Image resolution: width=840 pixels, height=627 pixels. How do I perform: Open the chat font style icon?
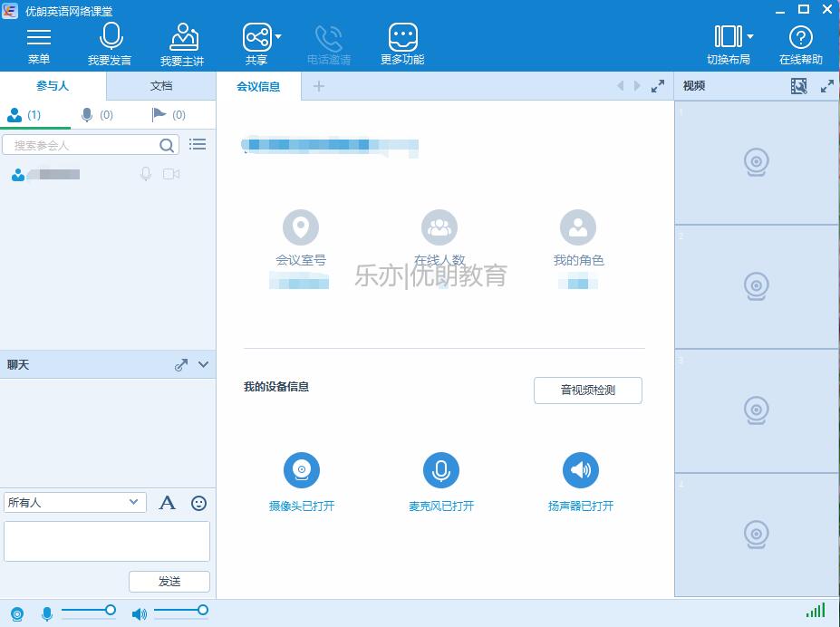[x=168, y=503]
